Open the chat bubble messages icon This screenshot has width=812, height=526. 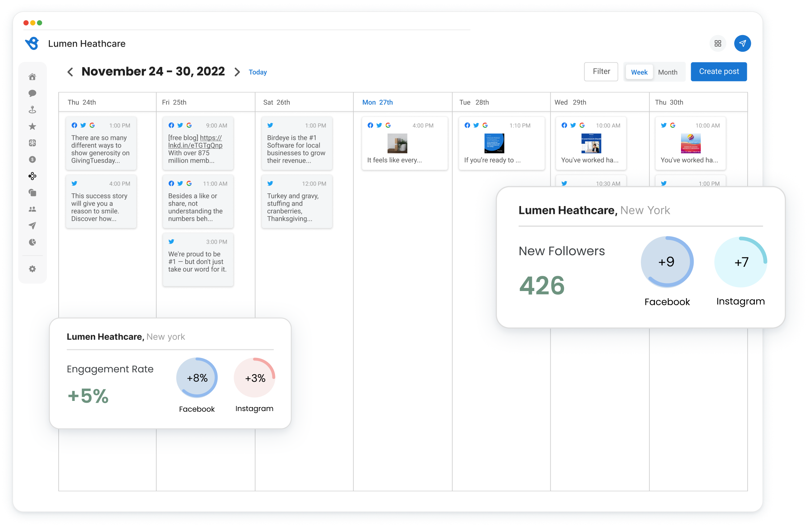click(x=32, y=93)
